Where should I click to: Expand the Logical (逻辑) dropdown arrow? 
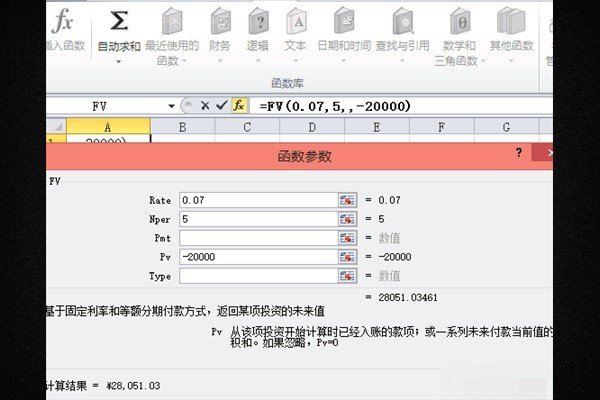point(258,60)
